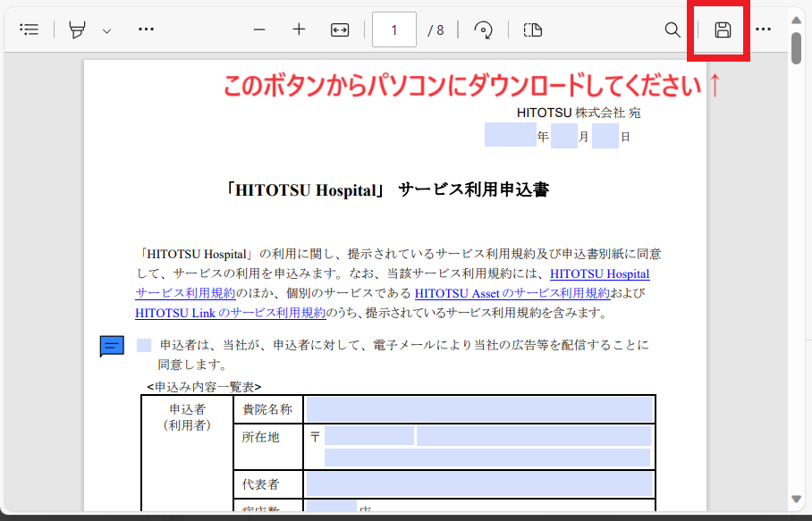Click the scrollbar down arrow
This screenshot has height=521, width=812.
point(796,499)
